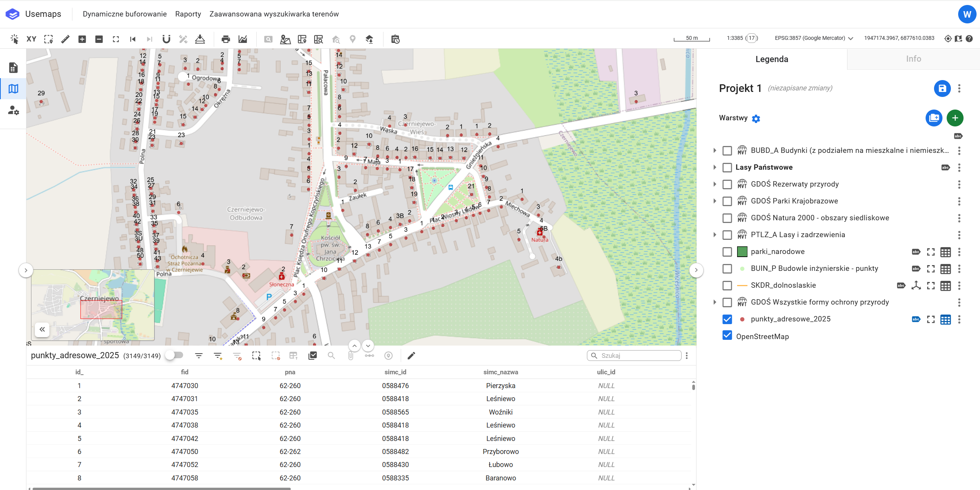Viewport: 980px width, 490px height.
Task: Add new layer with green plus button
Action: (955, 118)
